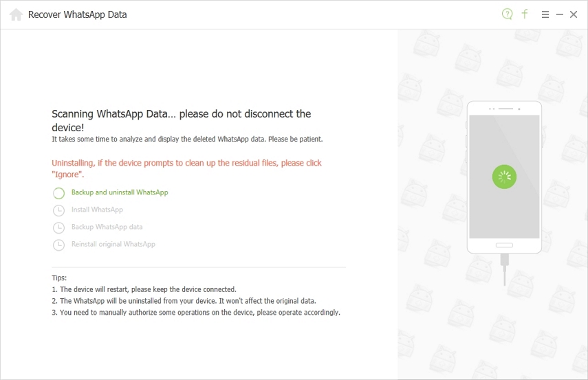Open the Facebook share icon
This screenshot has height=380, width=588.
tap(525, 14)
